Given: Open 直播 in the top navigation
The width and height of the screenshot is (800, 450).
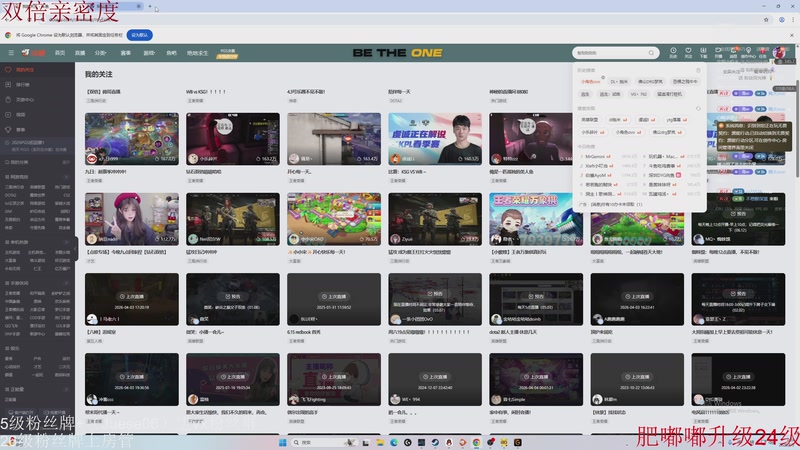Looking at the screenshot, I should point(80,53).
